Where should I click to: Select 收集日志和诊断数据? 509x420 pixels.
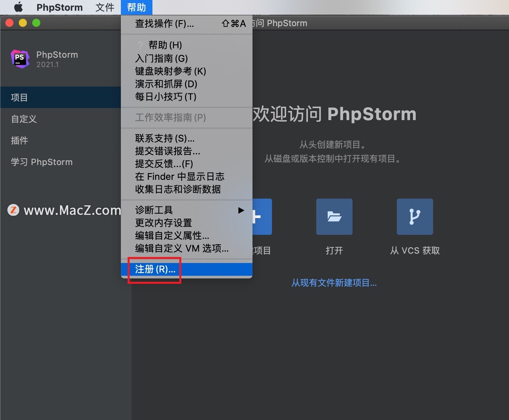[187, 189]
